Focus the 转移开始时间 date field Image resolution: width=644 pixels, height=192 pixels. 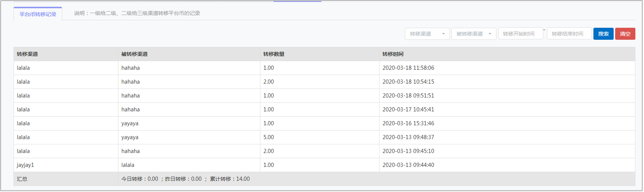(520, 34)
